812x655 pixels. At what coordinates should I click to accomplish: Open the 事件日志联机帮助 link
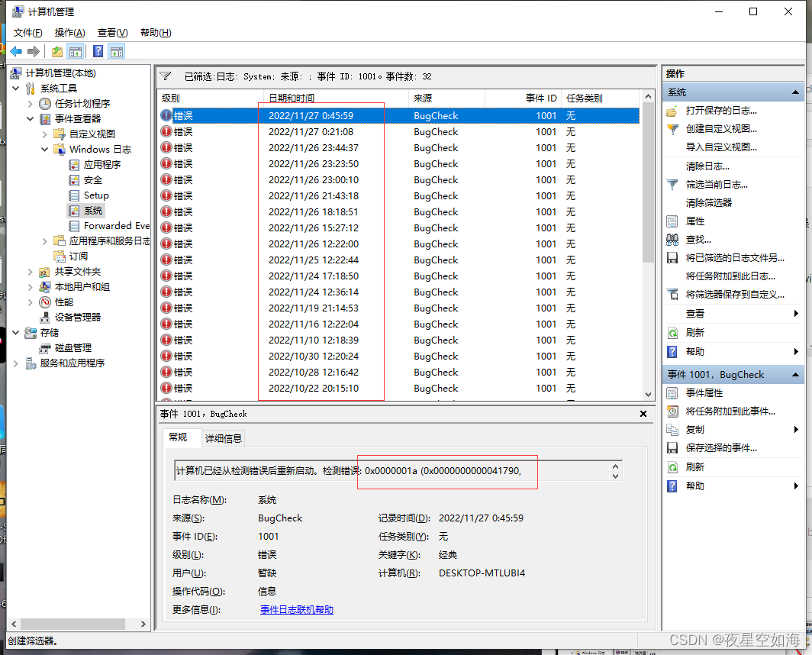click(297, 610)
